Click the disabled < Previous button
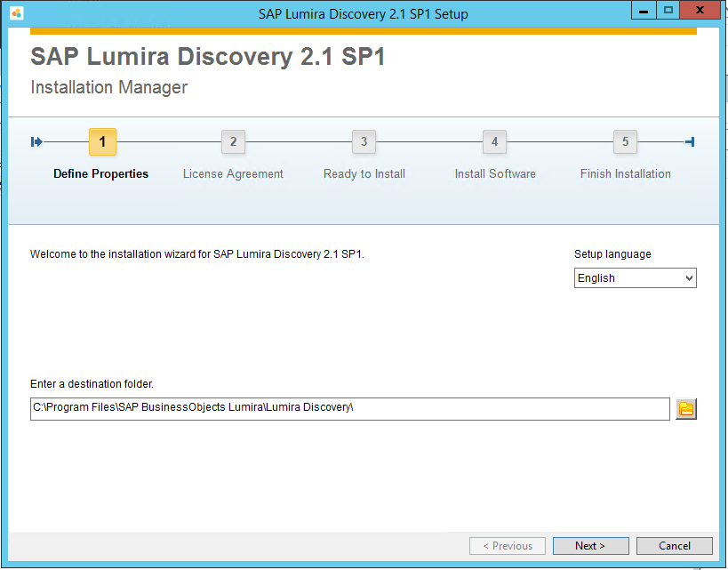Image resolution: width=728 pixels, height=570 pixels. [508, 546]
